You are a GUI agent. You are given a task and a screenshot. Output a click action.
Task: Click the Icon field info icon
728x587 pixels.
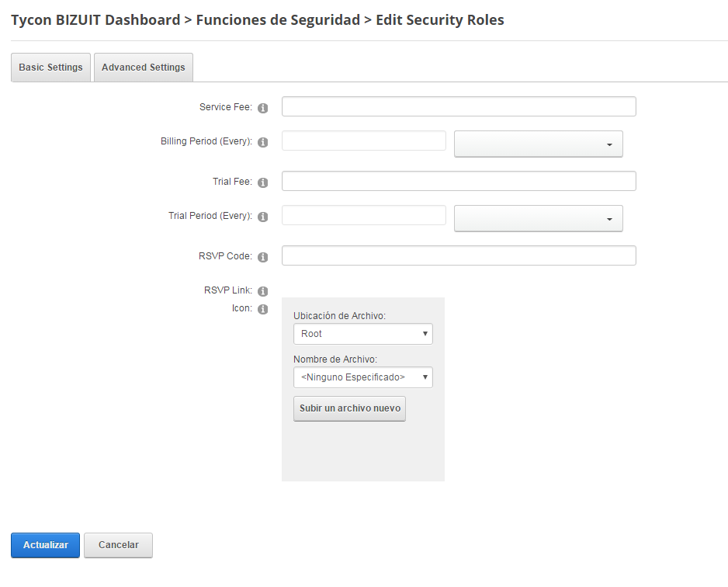(263, 309)
